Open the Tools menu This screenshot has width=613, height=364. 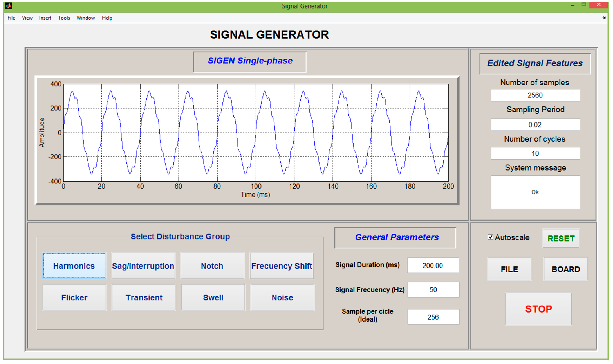click(64, 18)
